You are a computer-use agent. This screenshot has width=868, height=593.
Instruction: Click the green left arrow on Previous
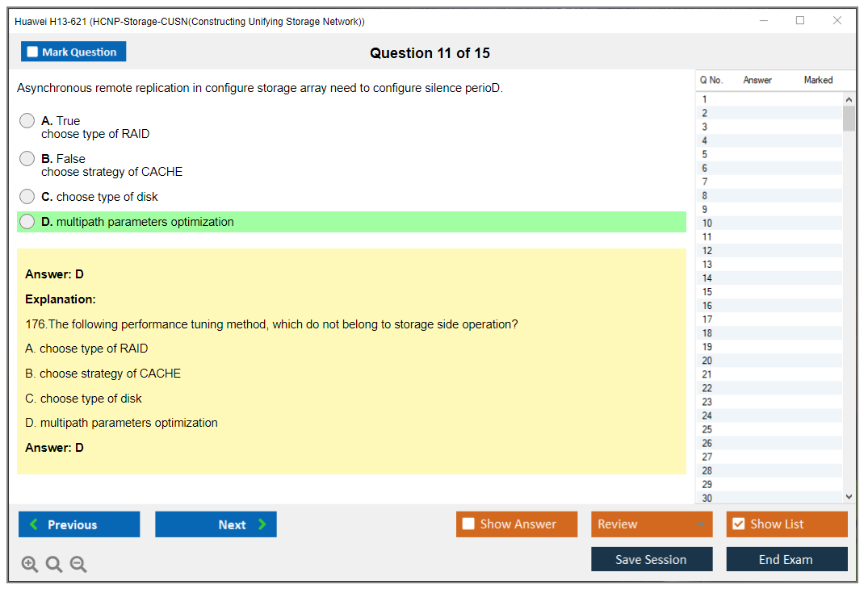click(x=34, y=524)
